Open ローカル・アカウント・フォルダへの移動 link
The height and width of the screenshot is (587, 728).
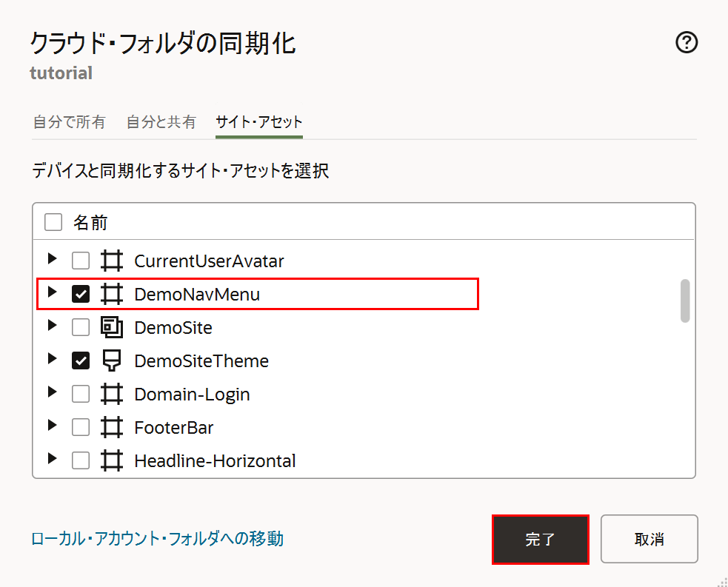pos(157,539)
